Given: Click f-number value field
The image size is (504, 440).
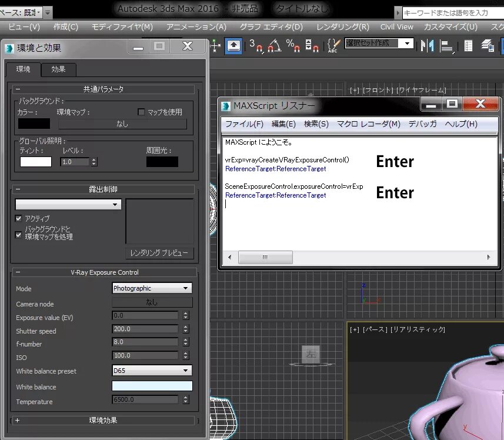Looking at the screenshot, I should 145,342.
